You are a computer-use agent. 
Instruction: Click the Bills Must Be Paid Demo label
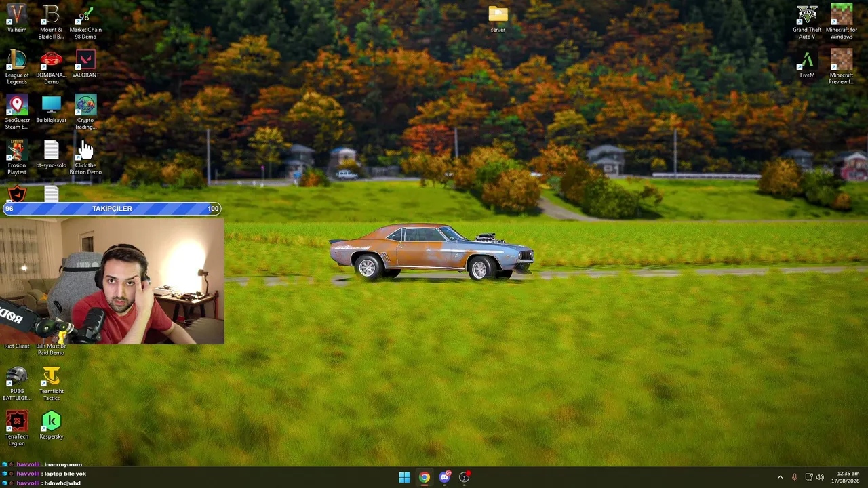point(51,350)
